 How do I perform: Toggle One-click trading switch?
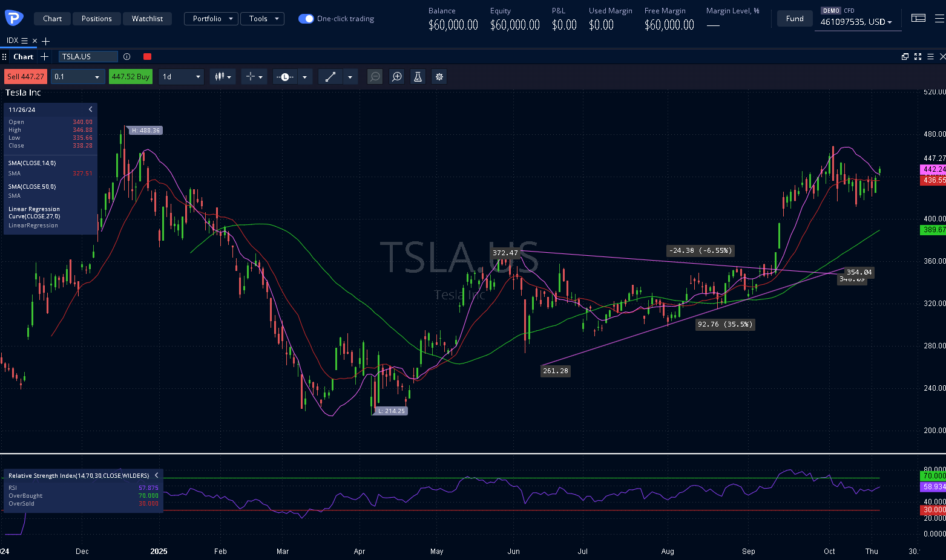[306, 19]
